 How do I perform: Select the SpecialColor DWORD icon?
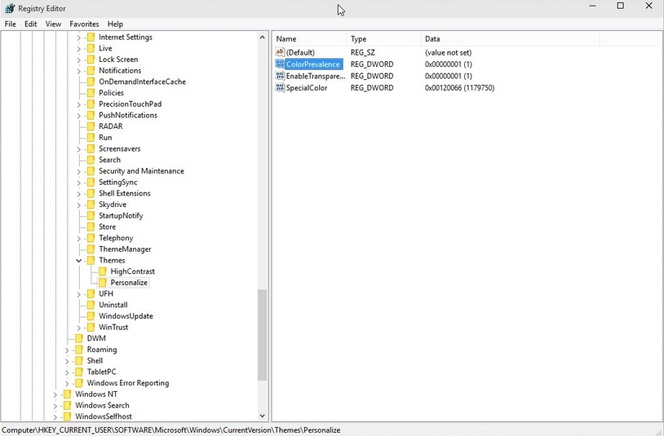pos(280,88)
